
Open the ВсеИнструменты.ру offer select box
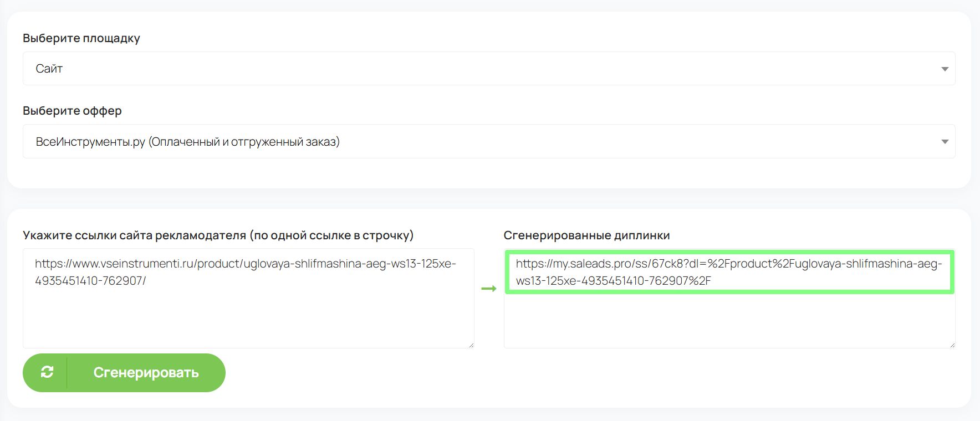click(488, 142)
